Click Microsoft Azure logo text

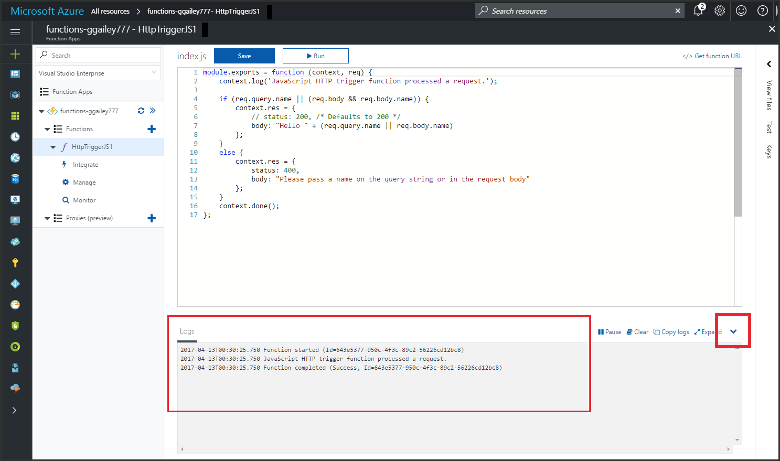[x=47, y=11]
